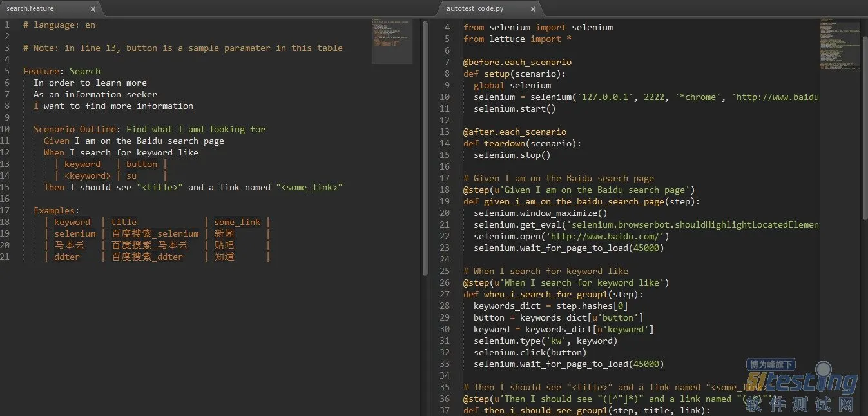The image size is (868, 416).
Task: Click 'keywords_dict = step.hashes[0]' line
Action: pyautogui.click(x=551, y=306)
